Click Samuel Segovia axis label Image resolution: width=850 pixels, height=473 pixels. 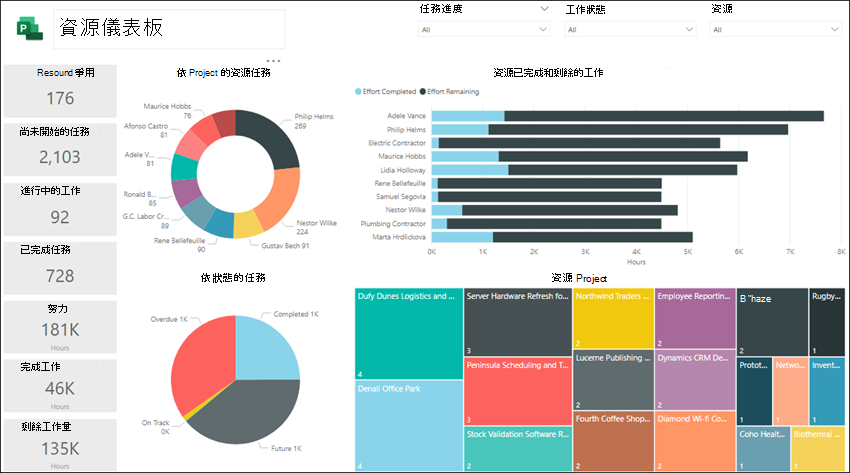[401, 197]
